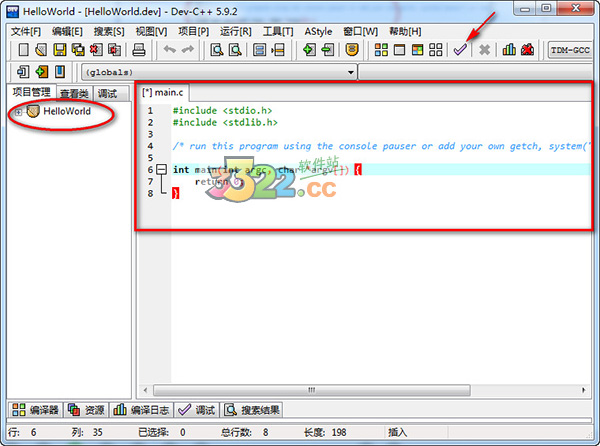Click the horizontal scrollbar thumb in editor
Image resolution: width=600 pixels, height=446 pixels.
pyautogui.click(x=311, y=390)
